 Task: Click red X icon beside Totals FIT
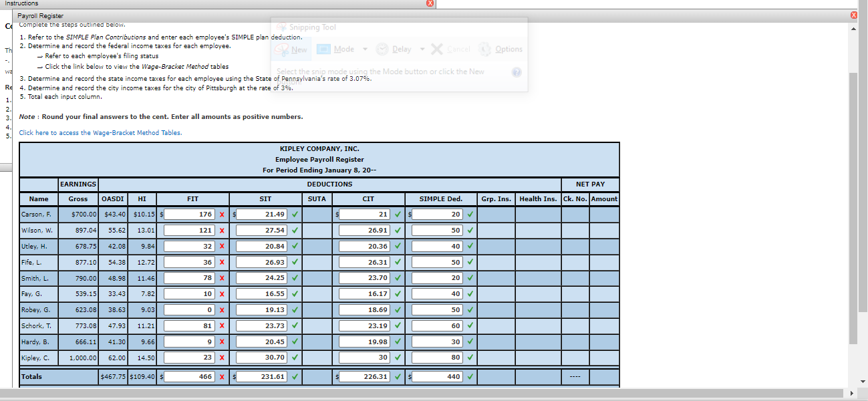click(221, 377)
